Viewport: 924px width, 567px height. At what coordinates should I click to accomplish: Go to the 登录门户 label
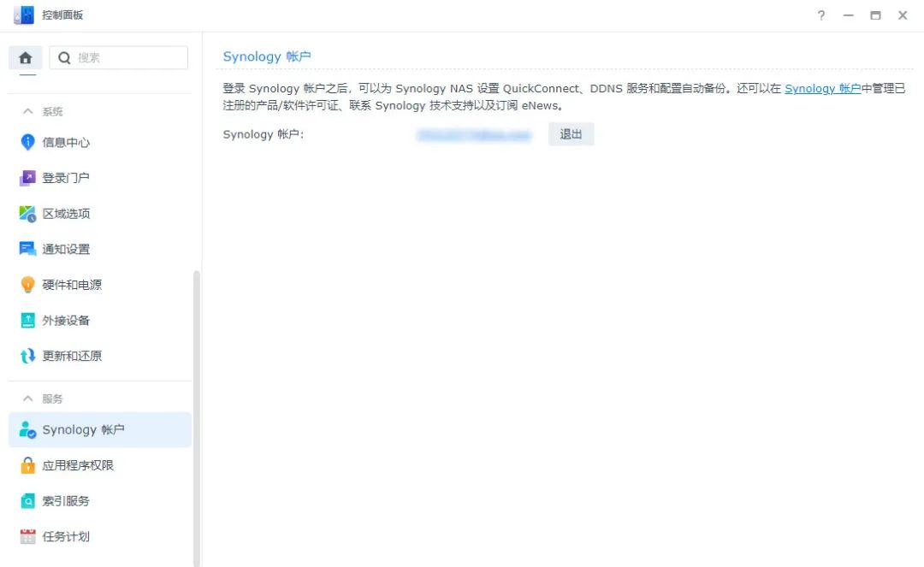click(x=66, y=178)
